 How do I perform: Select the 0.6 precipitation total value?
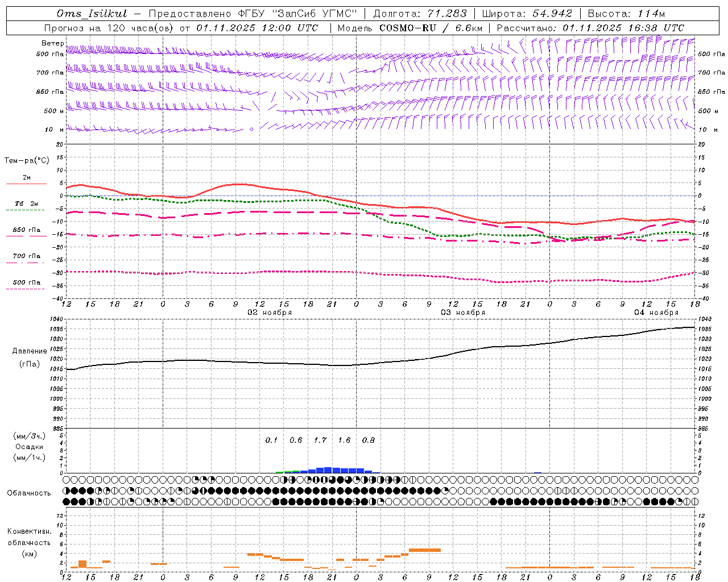[x=296, y=440]
